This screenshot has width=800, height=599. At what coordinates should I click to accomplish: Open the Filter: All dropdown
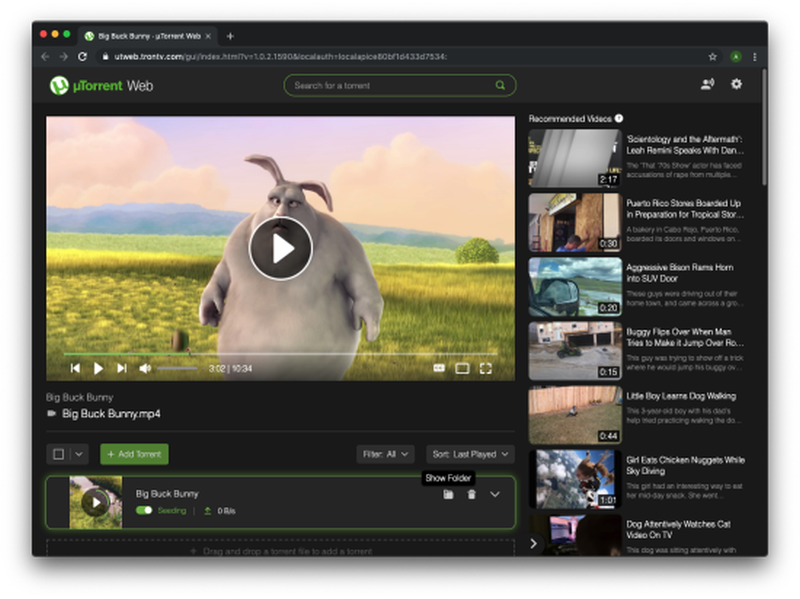click(x=385, y=454)
